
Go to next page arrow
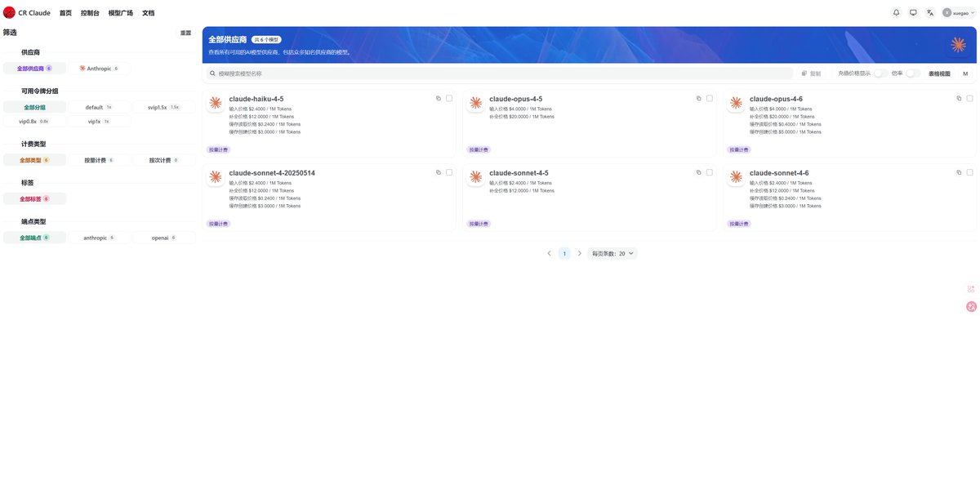point(580,253)
